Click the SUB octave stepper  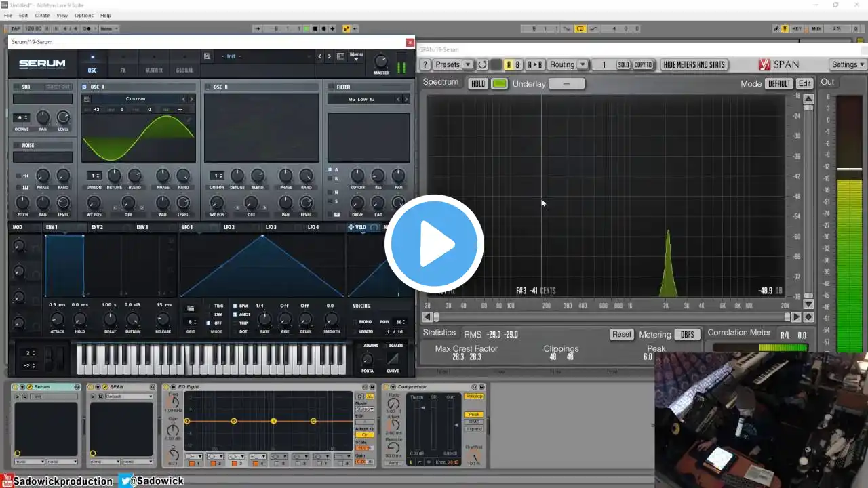(21, 117)
